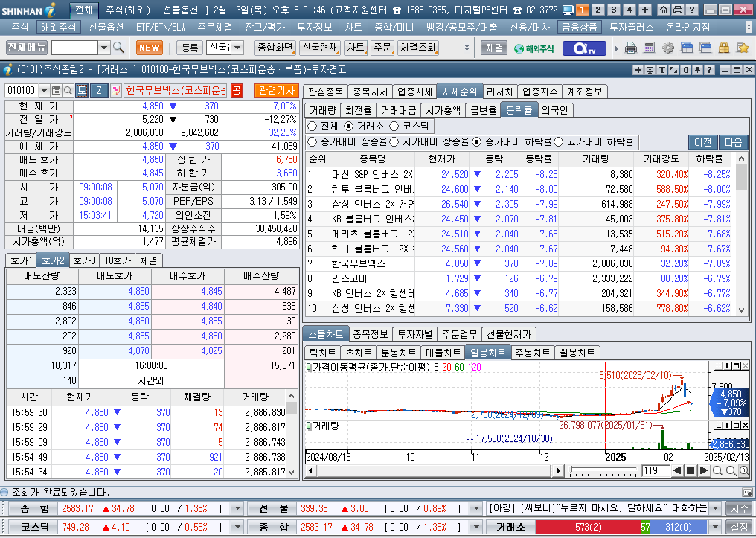
Task: Open the question mark help icon in title bar
Action: [691, 10]
